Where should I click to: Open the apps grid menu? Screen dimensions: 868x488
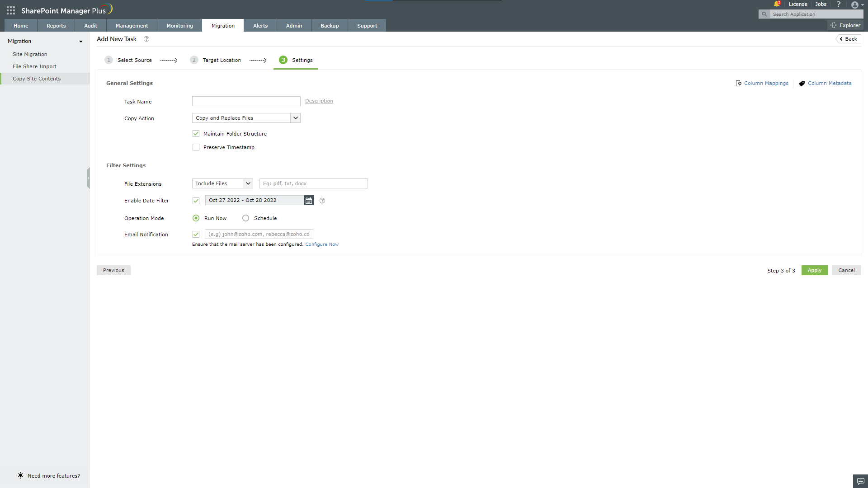pos(10,10)
